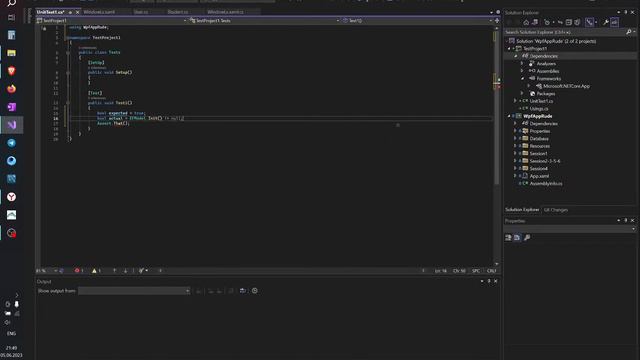Close the UnitTest1.cs tab
The width and height of the screenshot is (640, 360).
(78, 12)
